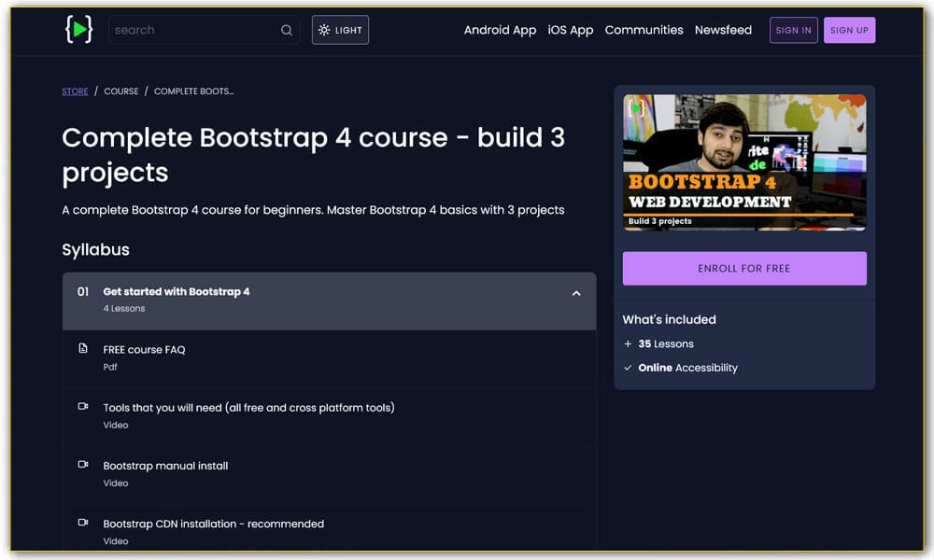The width and height of the screenshot is (934, 560).
Task: Follow the STORE breadcrumb link
Action: [x=75, y=91]
